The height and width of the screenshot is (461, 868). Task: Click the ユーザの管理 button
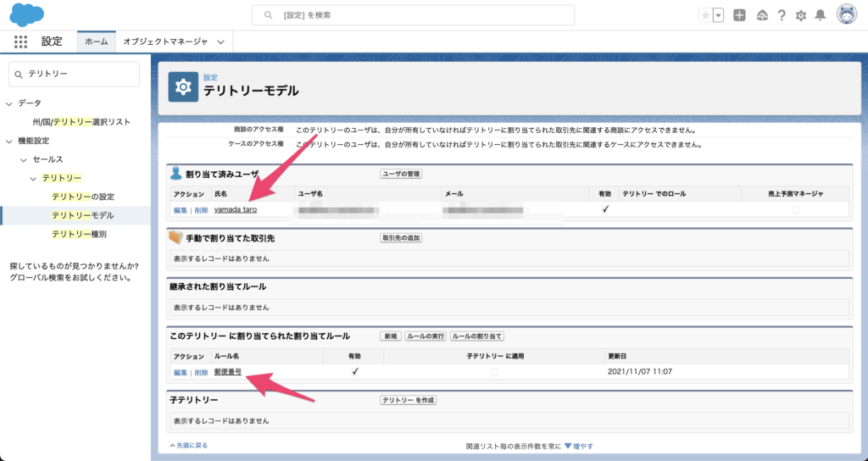400,174
